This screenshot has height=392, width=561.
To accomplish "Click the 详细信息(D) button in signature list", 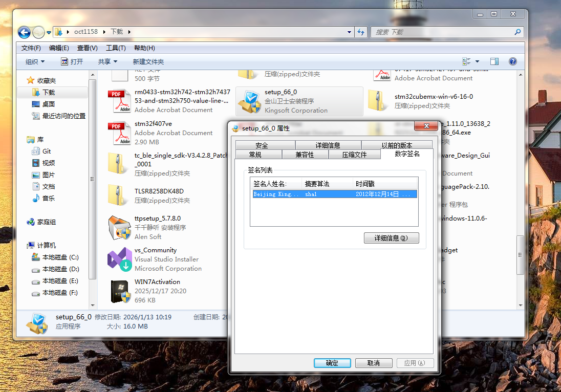I will 391,238.
